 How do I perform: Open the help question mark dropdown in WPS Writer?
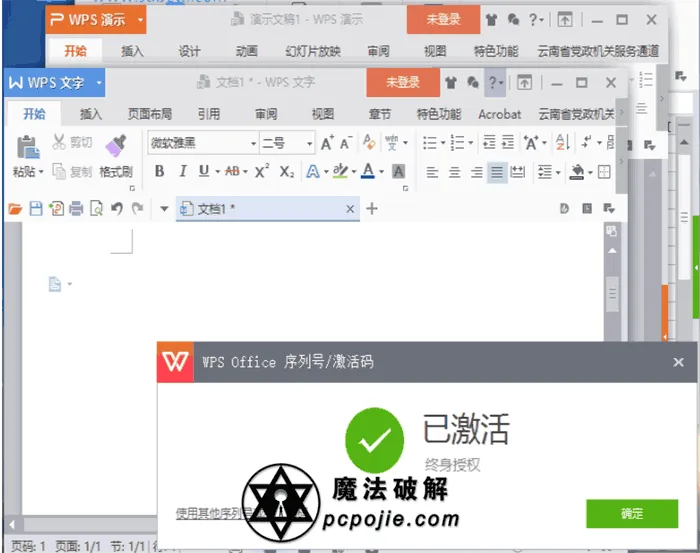pos(496,83)
